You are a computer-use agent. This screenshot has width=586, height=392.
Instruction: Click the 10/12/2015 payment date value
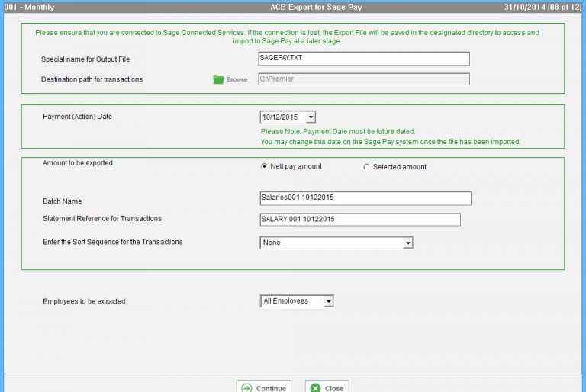pos(280,117)
